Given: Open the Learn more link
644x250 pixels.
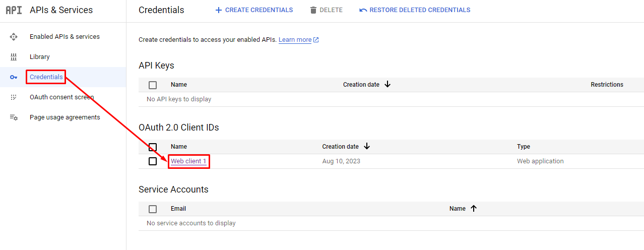Looking at the screenshot, I should tap(295, 40).
